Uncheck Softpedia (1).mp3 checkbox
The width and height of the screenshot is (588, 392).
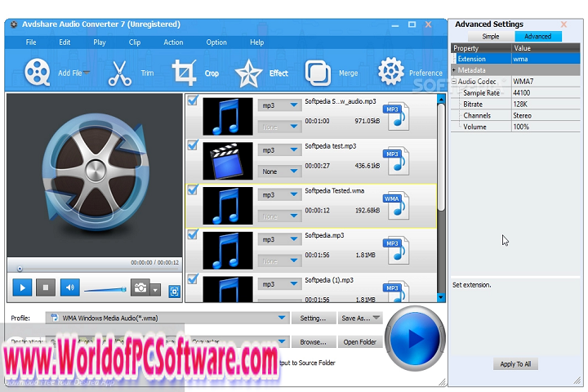pos(193,279)
